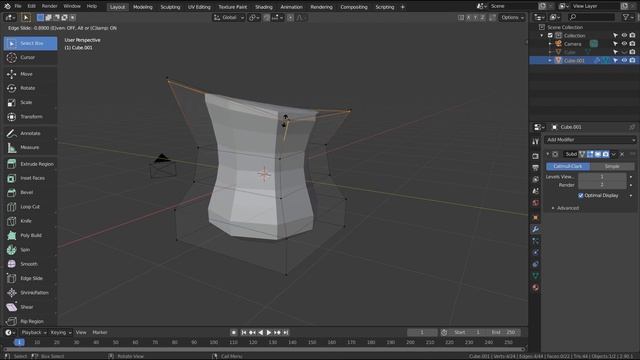Switch to the UV Editing workspace tab

coord(199,7)
